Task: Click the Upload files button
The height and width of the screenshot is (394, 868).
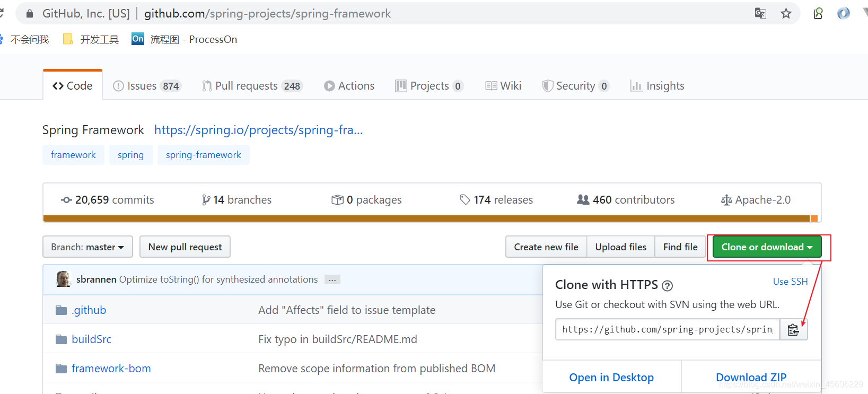Action: point(621,247)
